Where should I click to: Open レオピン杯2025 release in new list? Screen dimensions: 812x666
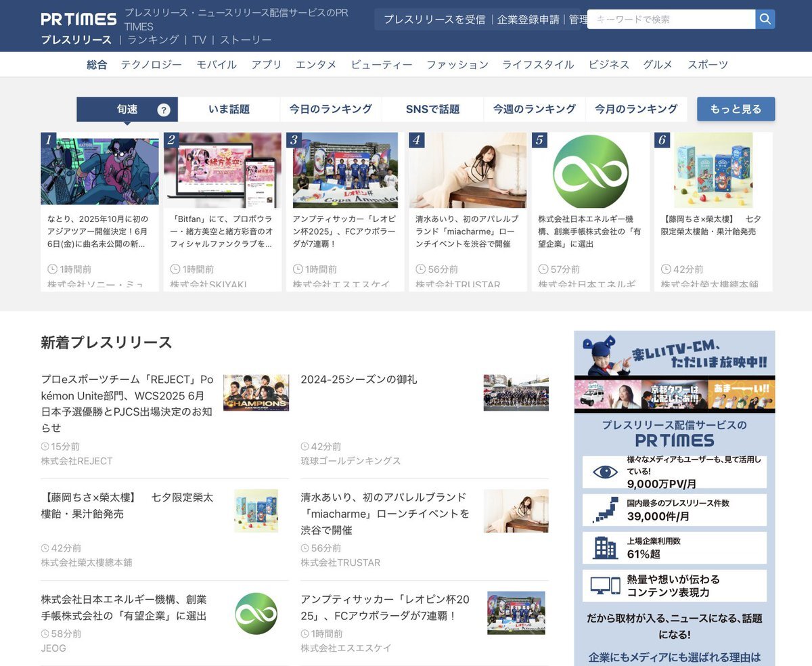pos(385,608)
